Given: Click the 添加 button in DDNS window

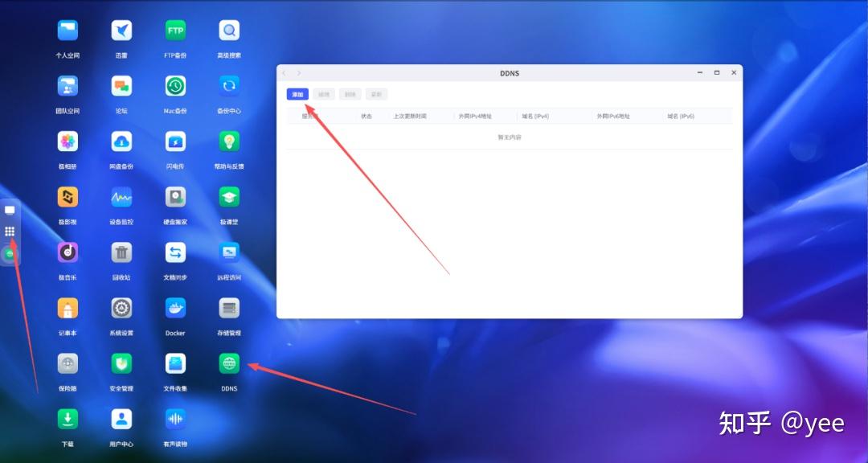Looking at the screenshot, I should (297, 95).
